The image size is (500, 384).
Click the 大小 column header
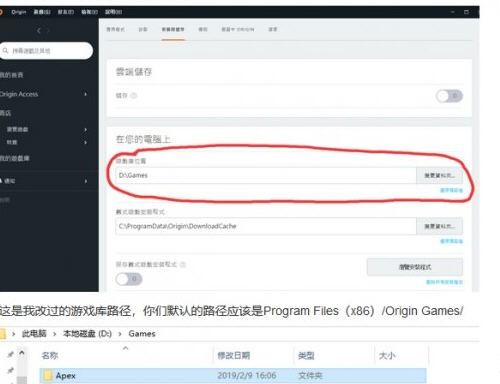click(x=387, y=356)
